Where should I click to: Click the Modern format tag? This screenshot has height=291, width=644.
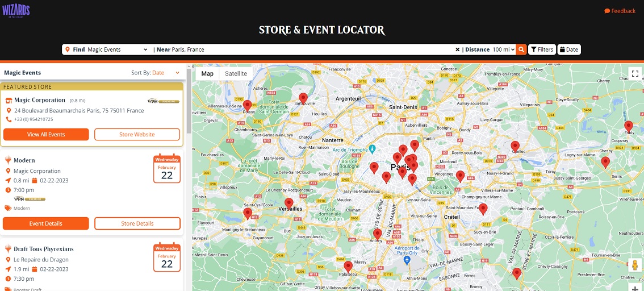[22, 209]
